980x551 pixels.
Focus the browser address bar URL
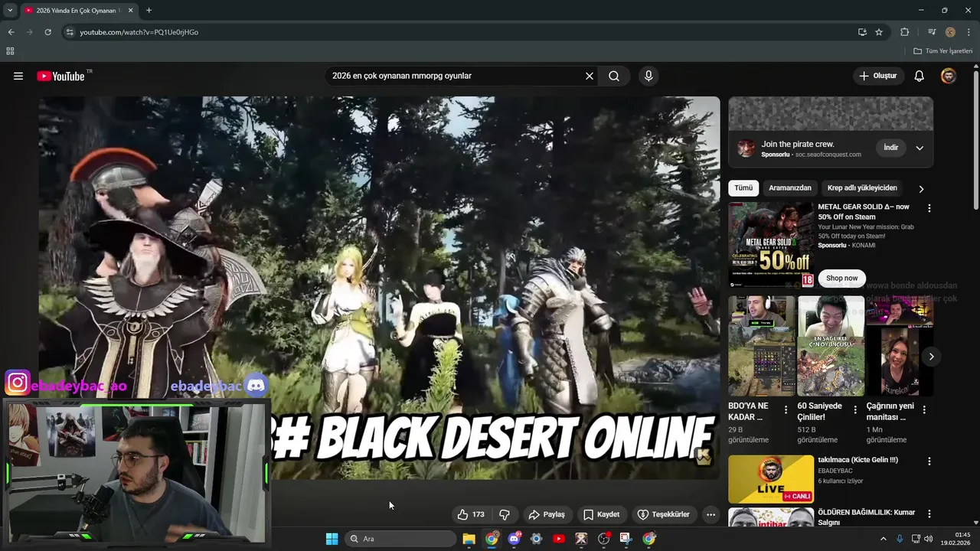139,32
